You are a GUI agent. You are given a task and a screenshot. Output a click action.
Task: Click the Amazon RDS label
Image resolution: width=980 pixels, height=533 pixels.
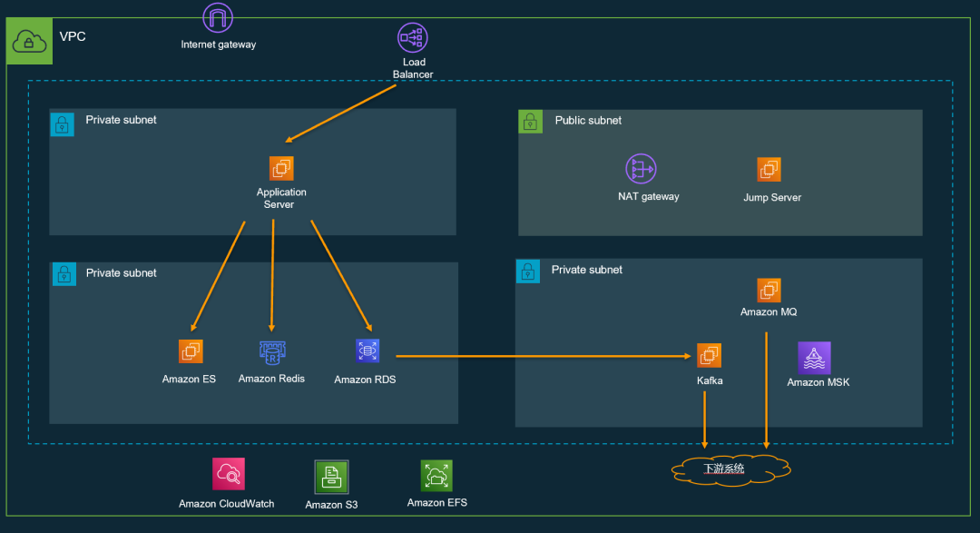(x=365, y=380)
